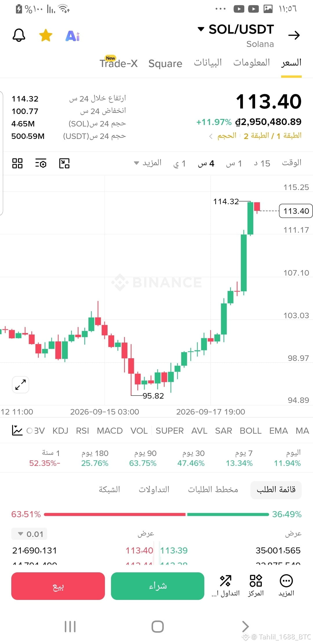This screenshot has width=313, height=644.
Task: Tap the bid/ask ratio bar
Action: point(156,514)
